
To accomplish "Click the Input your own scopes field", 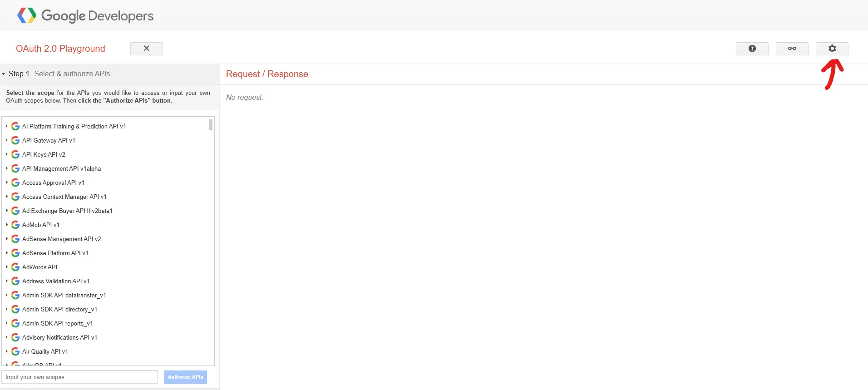I will [79, 377].
